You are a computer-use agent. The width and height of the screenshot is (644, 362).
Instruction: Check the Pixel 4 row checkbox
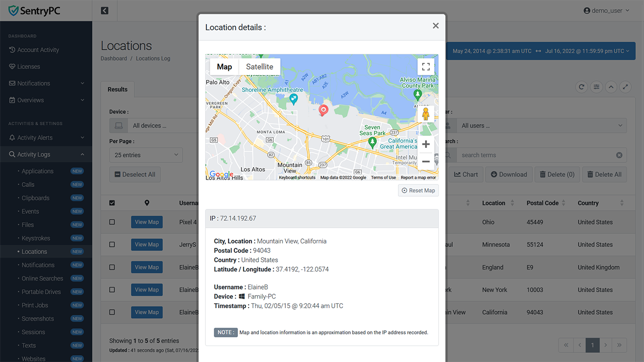pos(112,222)
